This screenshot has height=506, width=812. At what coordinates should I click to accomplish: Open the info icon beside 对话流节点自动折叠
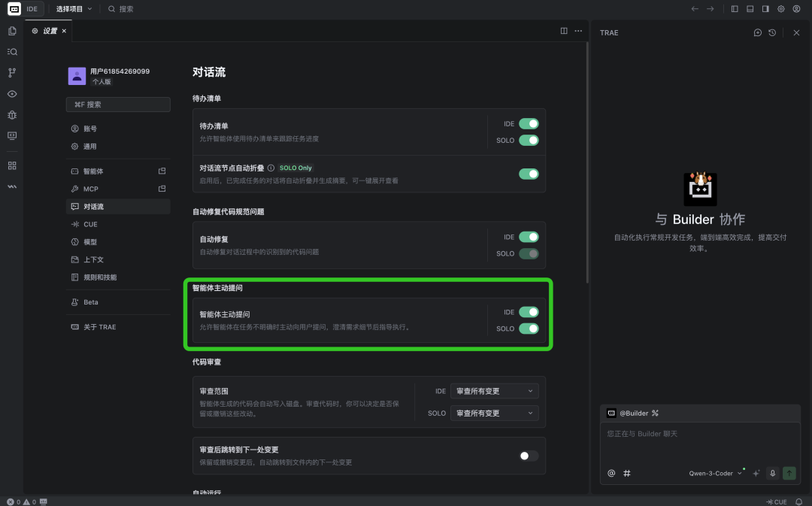point(271,168)
